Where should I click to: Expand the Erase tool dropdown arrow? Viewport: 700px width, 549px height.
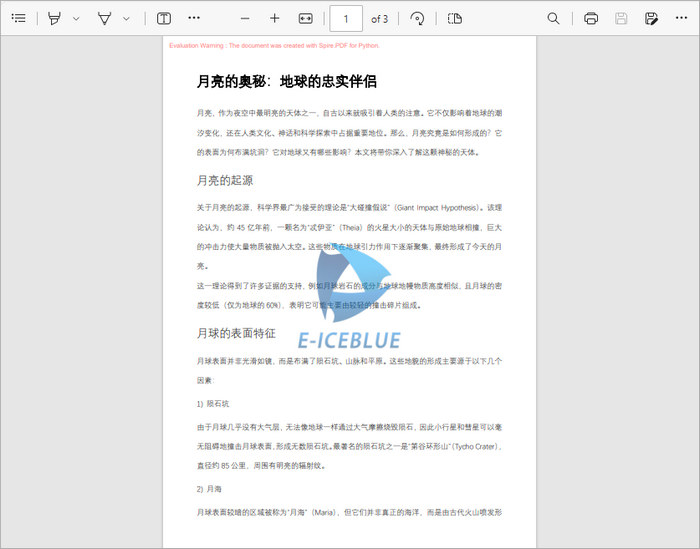click(126, 19)
